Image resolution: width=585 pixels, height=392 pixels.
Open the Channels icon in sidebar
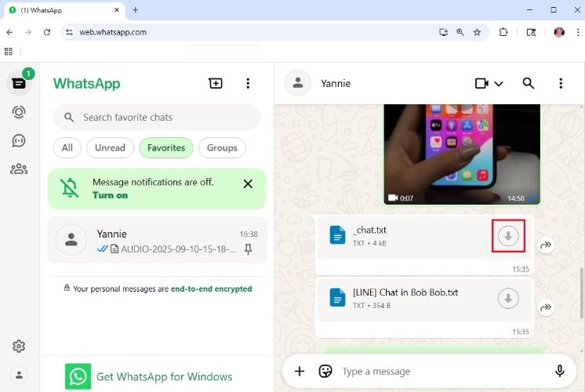click(x=19, y=140)
